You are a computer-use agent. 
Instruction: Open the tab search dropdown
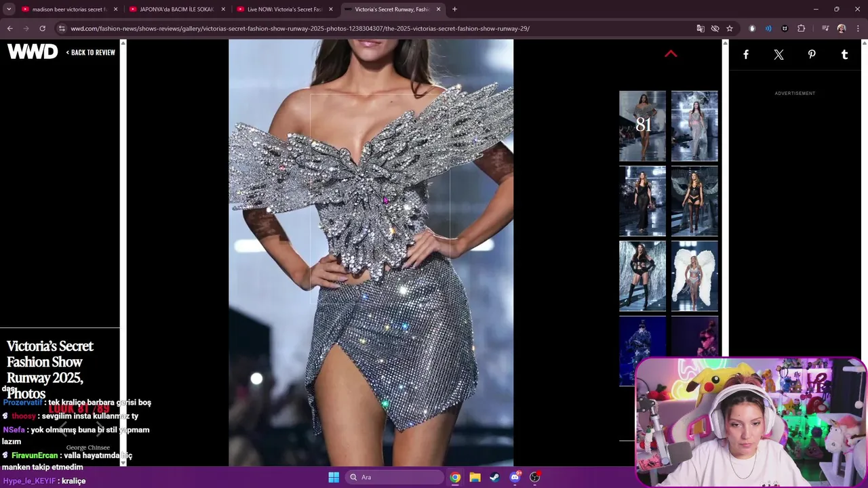coord(8,9)
